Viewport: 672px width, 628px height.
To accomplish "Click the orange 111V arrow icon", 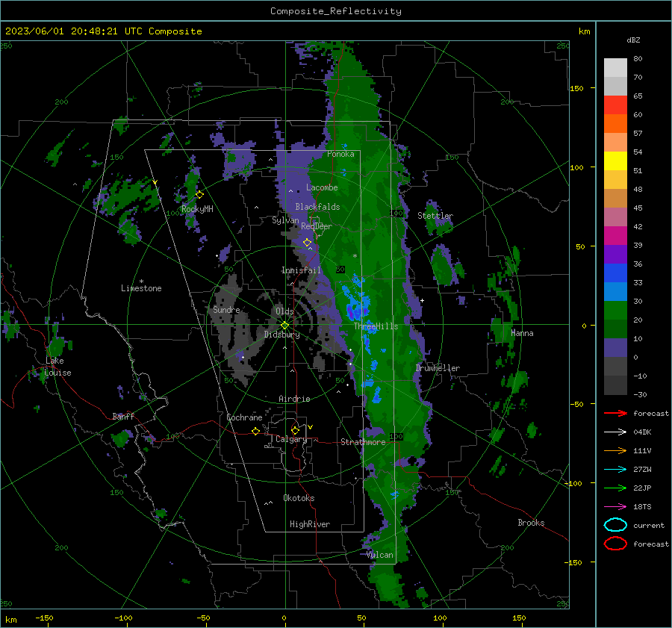I will click(x=615, y=450).
